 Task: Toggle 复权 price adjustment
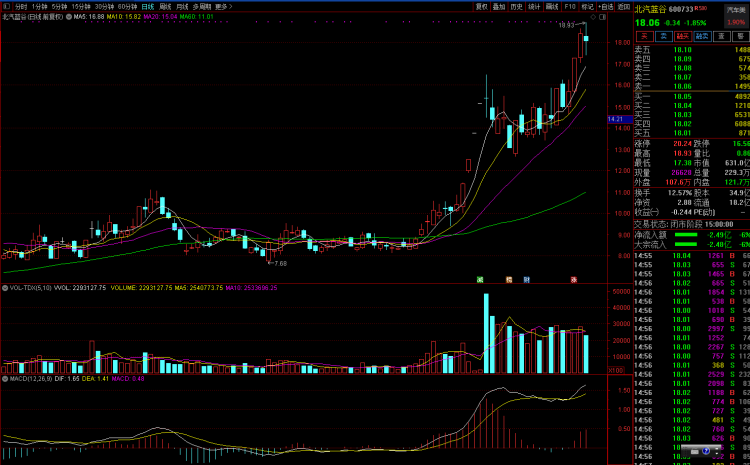click(482, 6)
